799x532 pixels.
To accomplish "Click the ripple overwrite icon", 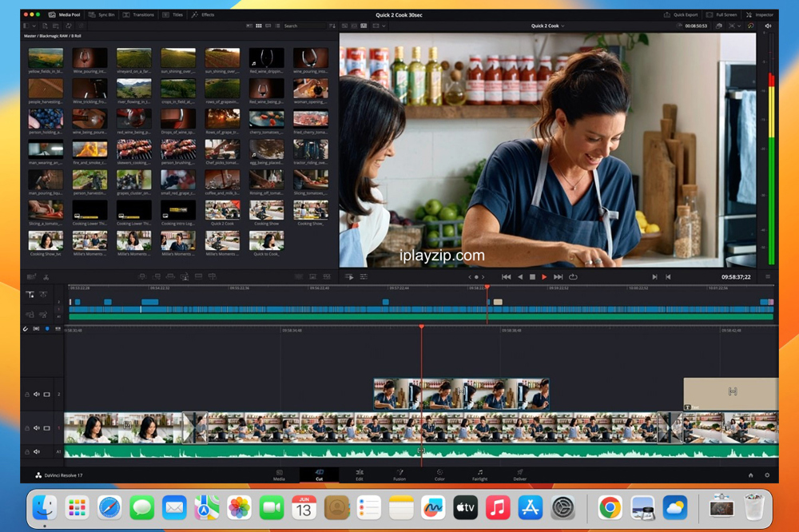I will tap(170, 276).
